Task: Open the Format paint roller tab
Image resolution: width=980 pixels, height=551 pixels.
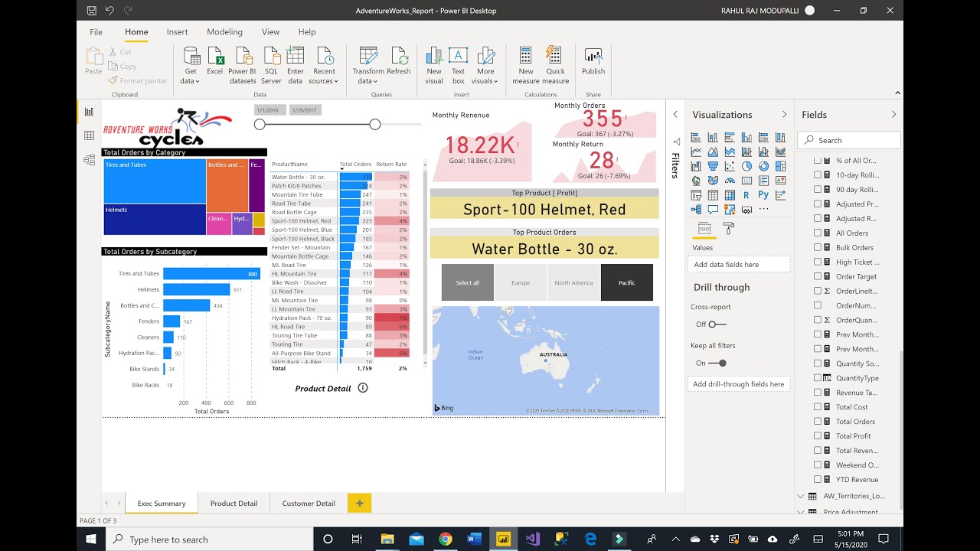Action: click(x=729, y=229)
